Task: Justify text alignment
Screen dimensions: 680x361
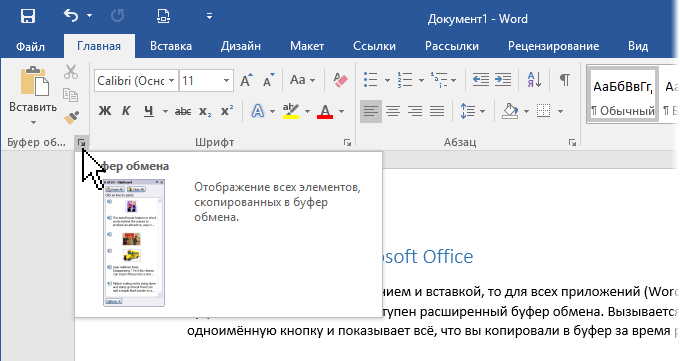Action: pos(437,112)
